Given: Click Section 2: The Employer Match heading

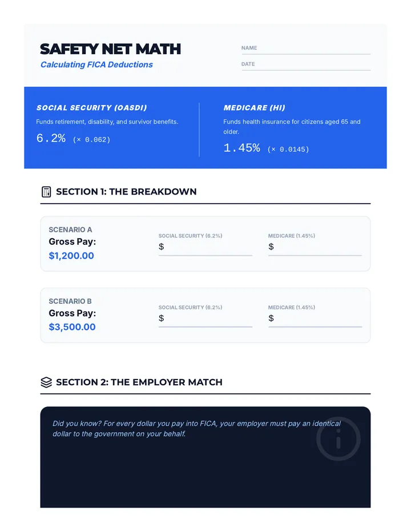Looking at the screenshot, I should point(139,382).
